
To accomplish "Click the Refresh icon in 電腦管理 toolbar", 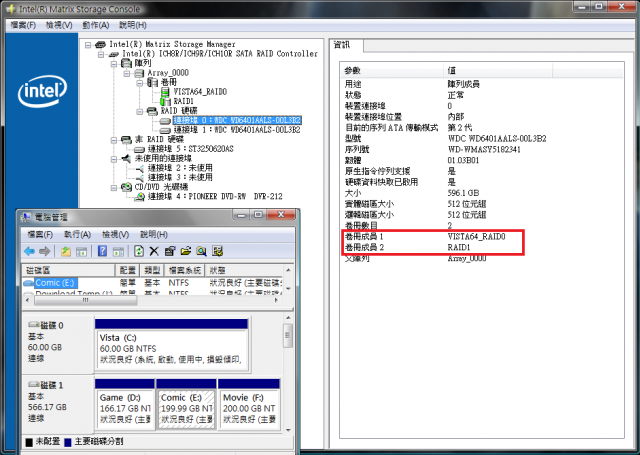I will coord(139,251).
